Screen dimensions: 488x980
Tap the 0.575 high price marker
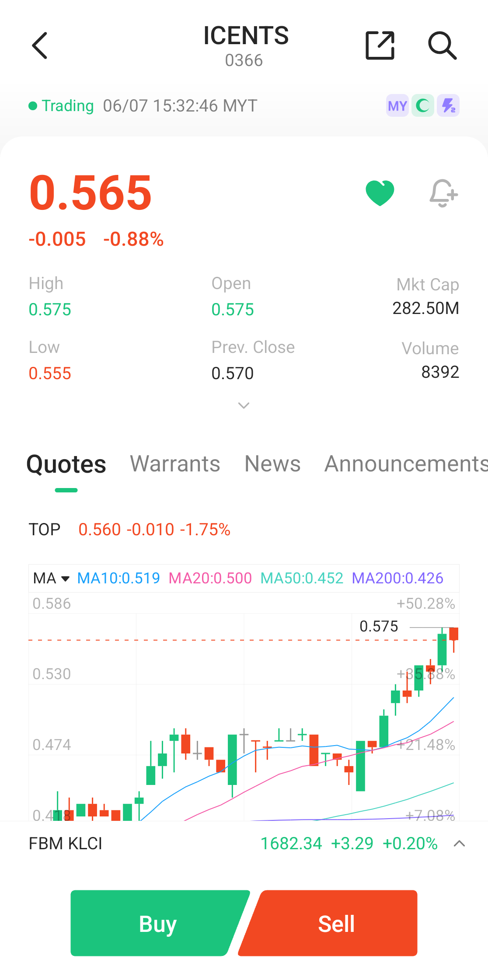pyautogui.click(x=379, y=626)
